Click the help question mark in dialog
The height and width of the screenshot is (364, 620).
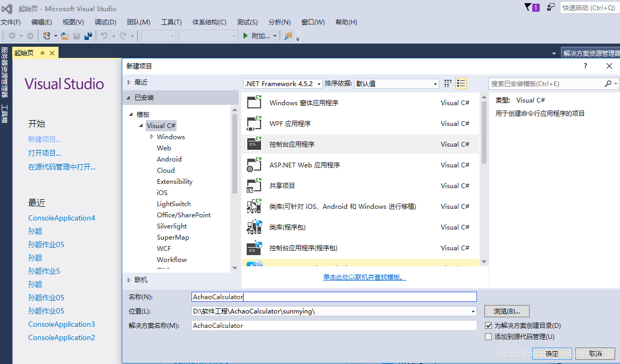coord(585,66)
